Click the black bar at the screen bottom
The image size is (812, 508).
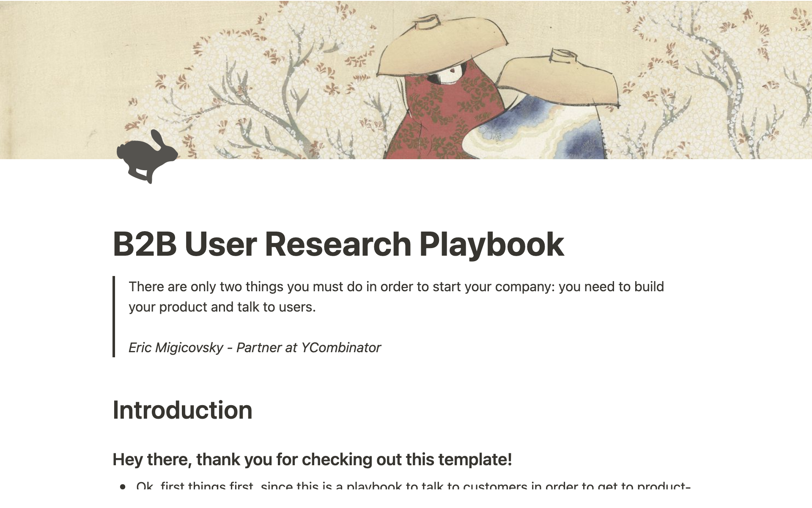coord(406,500)
